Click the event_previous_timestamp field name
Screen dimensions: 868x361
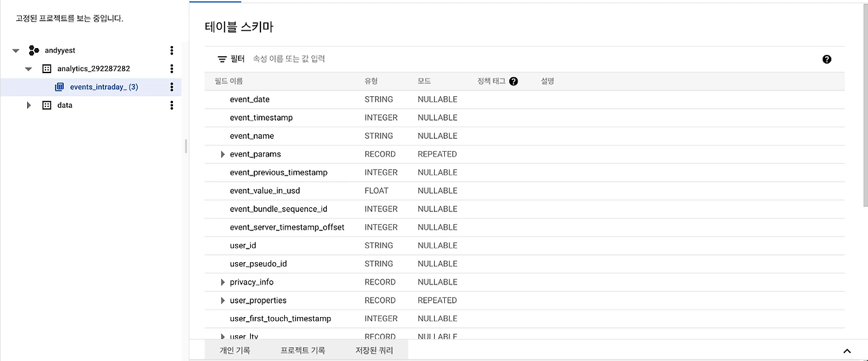279,173
